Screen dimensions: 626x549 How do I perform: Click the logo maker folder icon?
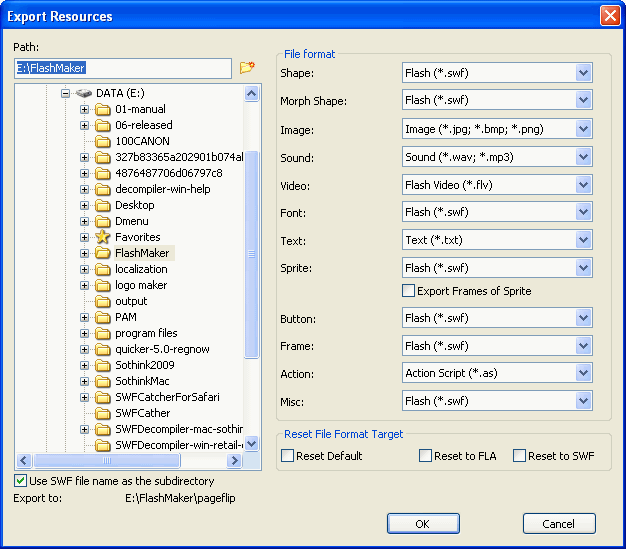pos(103,285)
